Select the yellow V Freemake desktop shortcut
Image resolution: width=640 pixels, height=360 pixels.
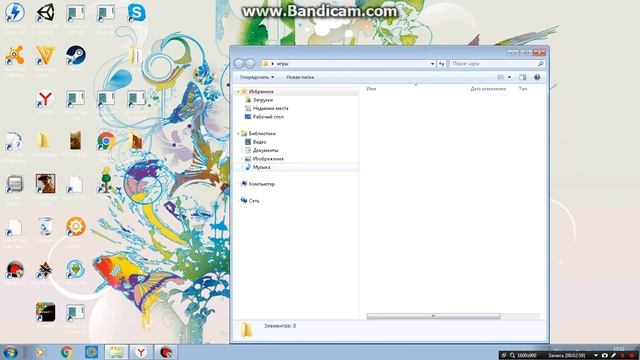pos(45,56)
